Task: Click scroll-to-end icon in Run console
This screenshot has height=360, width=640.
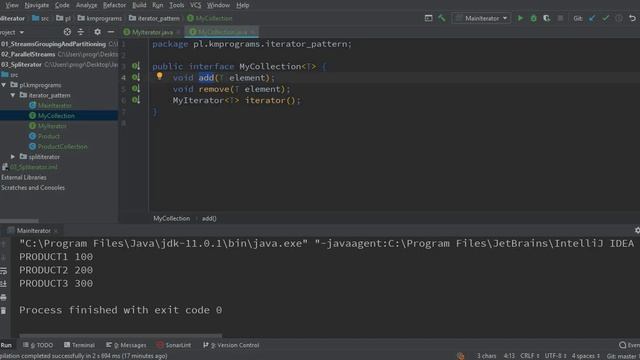Action: 4,284
